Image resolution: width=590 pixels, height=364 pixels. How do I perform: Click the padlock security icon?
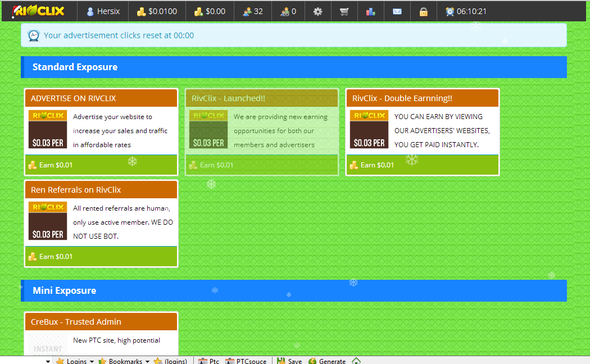(x=423, y=11)
